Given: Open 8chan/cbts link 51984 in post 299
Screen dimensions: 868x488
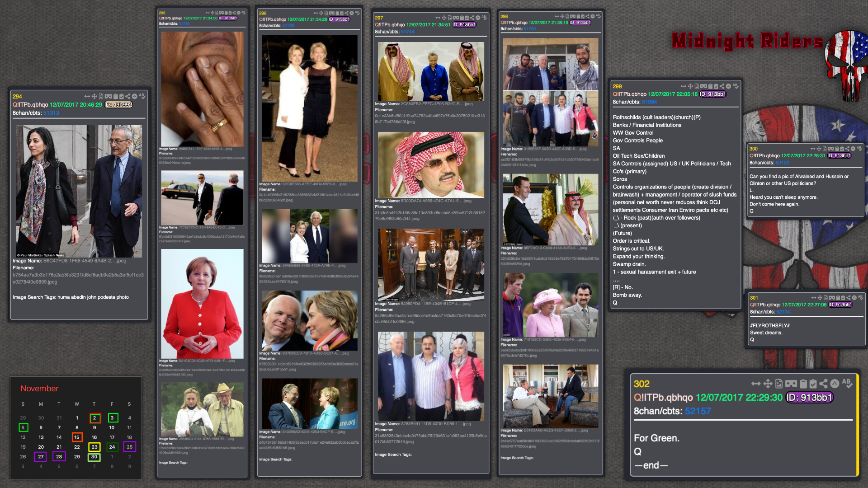Looking at the screenshot, I should click(649, 102).
